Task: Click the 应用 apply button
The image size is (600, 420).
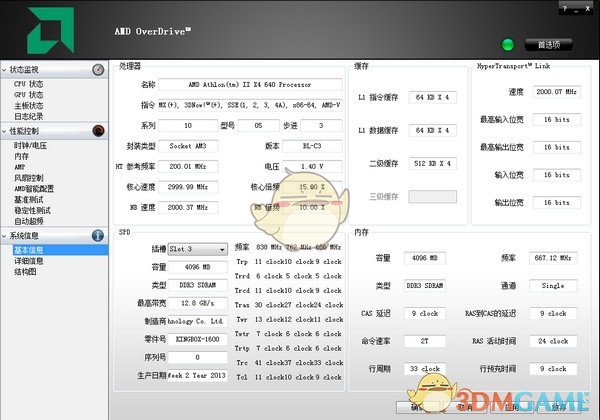Action: pyautogui.click(x=512, y=407)
